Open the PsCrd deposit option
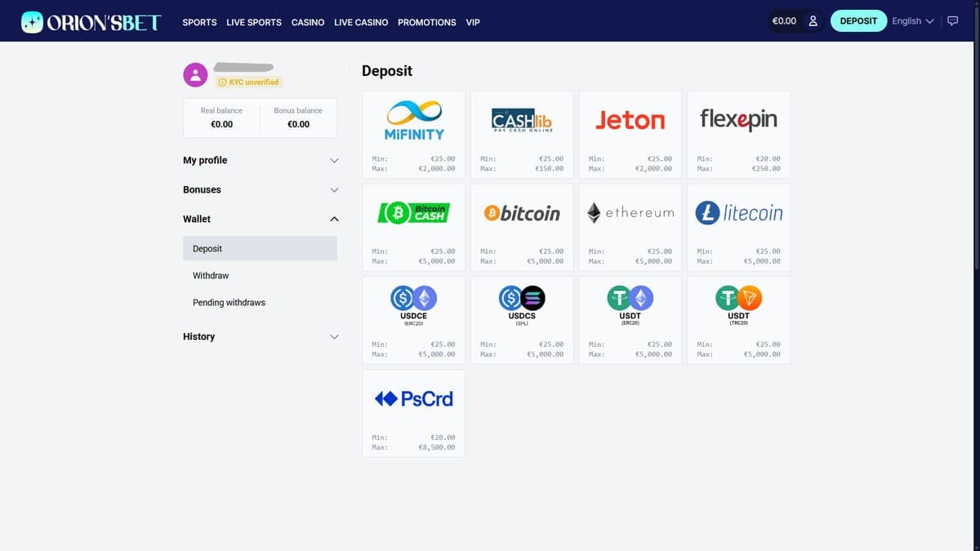The height and width of the screenshot is (551, 980). coord(413,413)
